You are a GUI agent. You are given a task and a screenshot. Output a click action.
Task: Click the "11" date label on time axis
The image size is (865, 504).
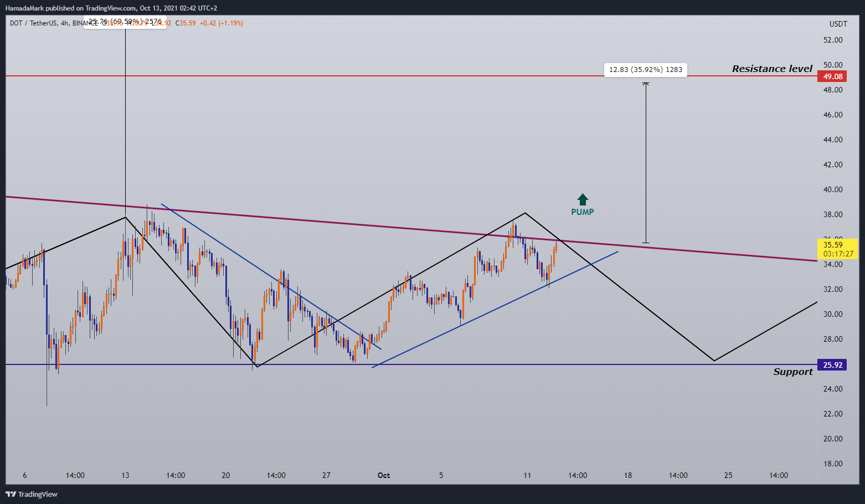pos(527,475)
